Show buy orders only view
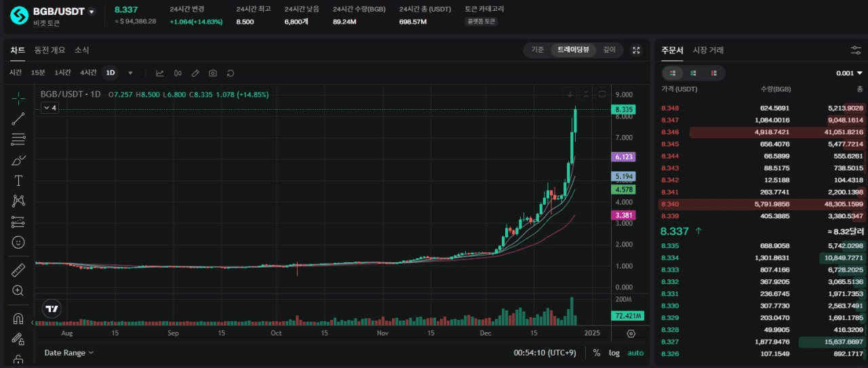 point(693,73)
